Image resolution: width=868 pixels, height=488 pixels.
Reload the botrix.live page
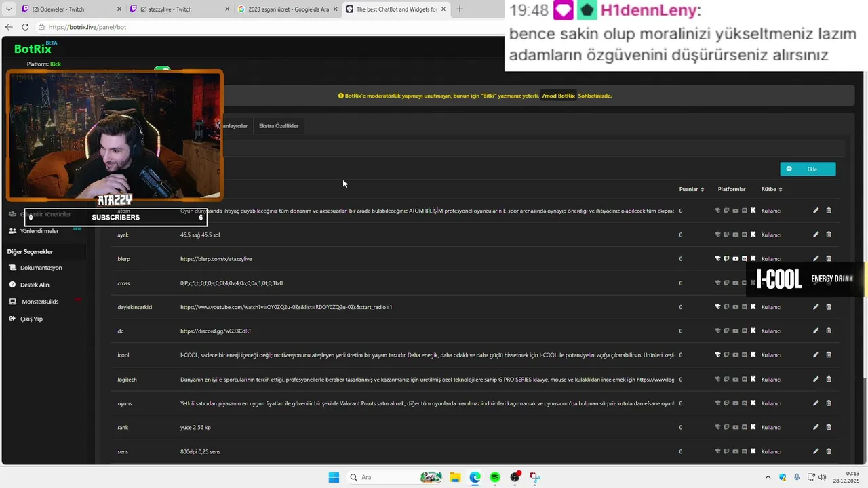[x=25, y=27]
